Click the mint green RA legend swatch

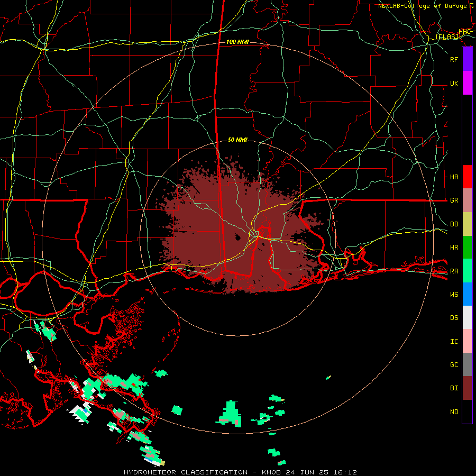[x=467, y=270]
